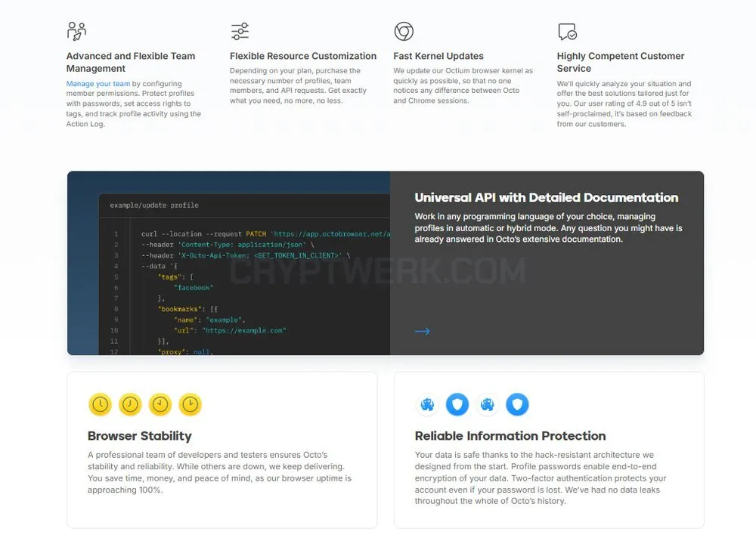
Task: Click the 'X-Octo-Api-Token' header line
Action: pos(246,255)
